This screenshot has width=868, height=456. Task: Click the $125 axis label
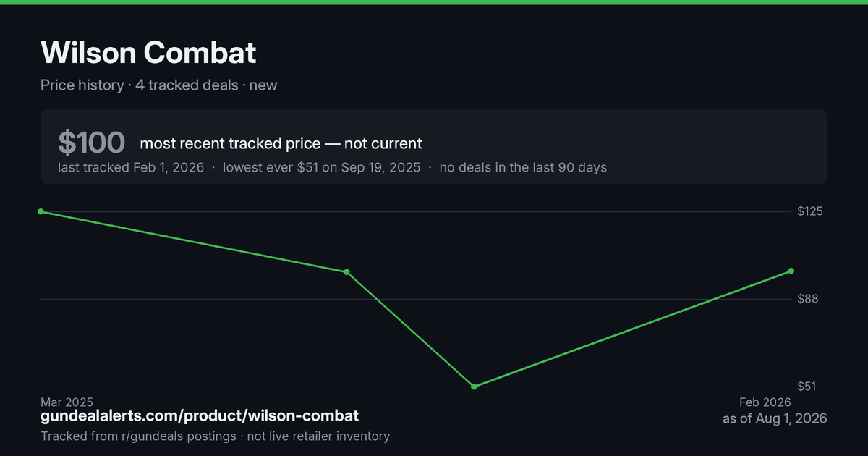click(811, 211)
